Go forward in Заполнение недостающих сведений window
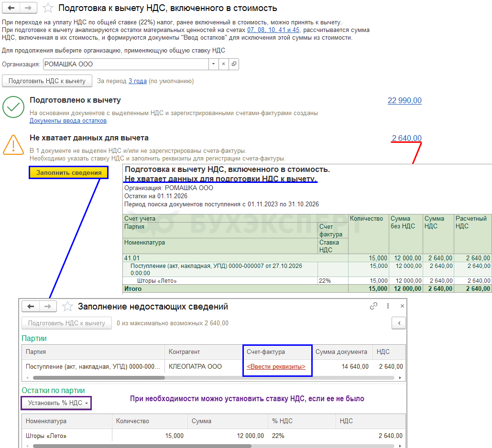This screenshot has width=492, height=448. point(48,306)
